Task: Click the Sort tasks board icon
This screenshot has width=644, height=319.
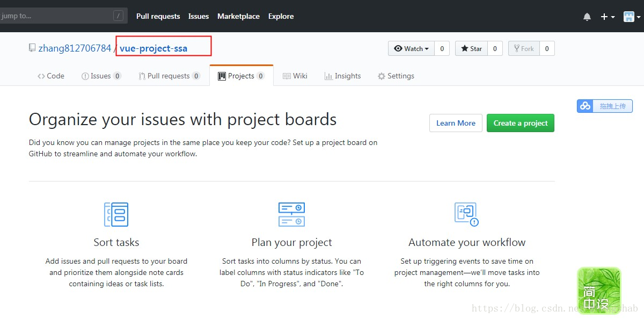Action: tap(116, 214)
